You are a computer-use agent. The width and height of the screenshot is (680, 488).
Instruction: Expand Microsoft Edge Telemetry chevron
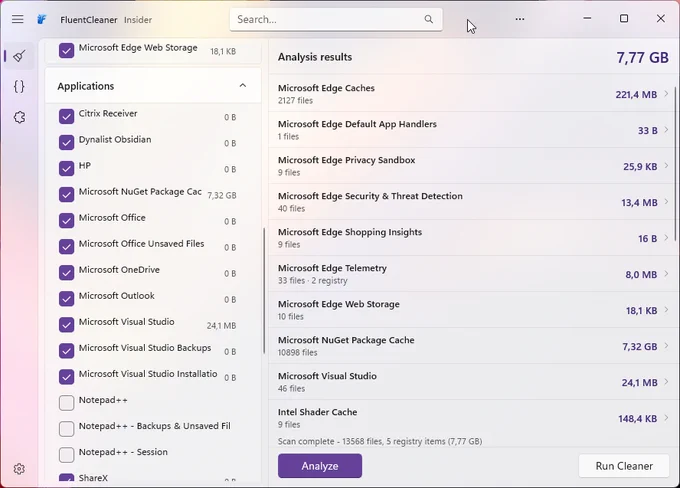pyautogui.click(x=666, y=273)
